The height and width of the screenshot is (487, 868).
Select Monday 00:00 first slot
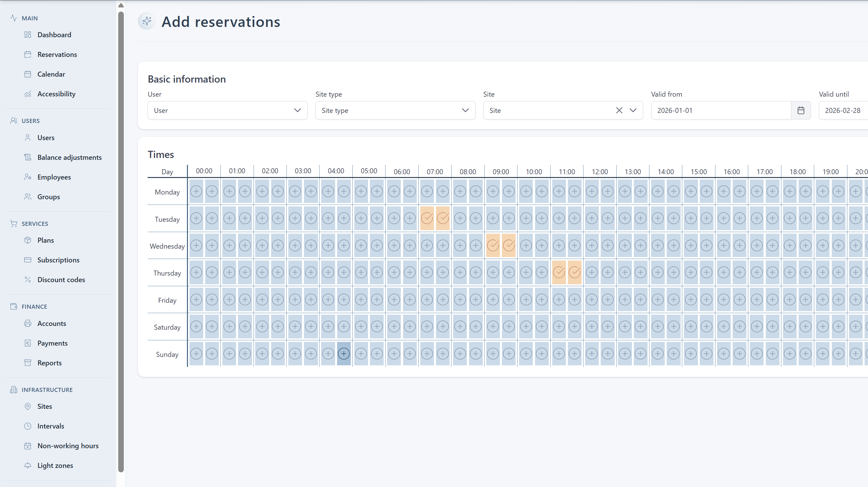click(x=196, y=191)
